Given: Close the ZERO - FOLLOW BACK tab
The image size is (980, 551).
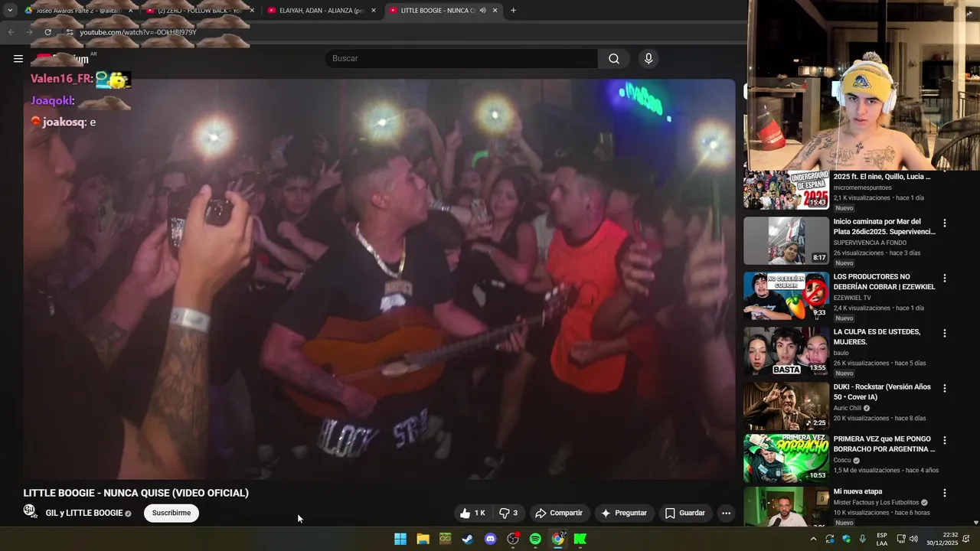Looking at the screenshot, I should [253, 11].
